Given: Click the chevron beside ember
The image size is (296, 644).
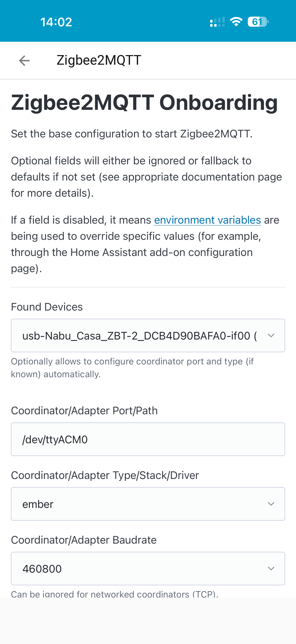Looking at the screenshot, I should click(x=271, y=504).
